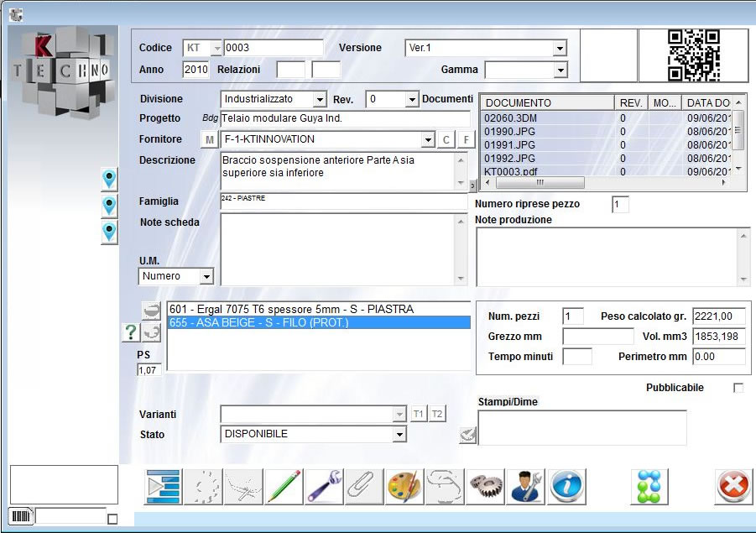Viewport: 756px width, 533px height.
Task: Select material 601 - Ergal 7075 T6 row
Action: (x=319, y=309)
